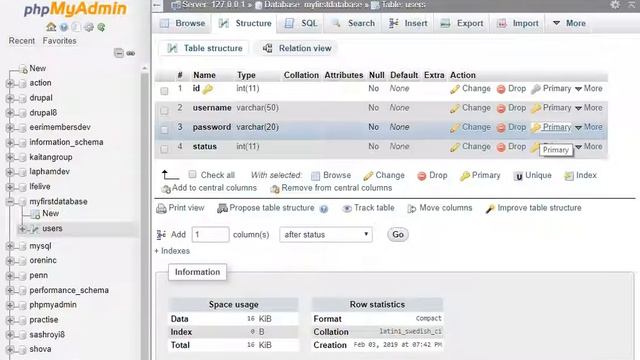640x360 pixels.
Task: Tick the checkbox for id column
Action: tap(164, 91)
